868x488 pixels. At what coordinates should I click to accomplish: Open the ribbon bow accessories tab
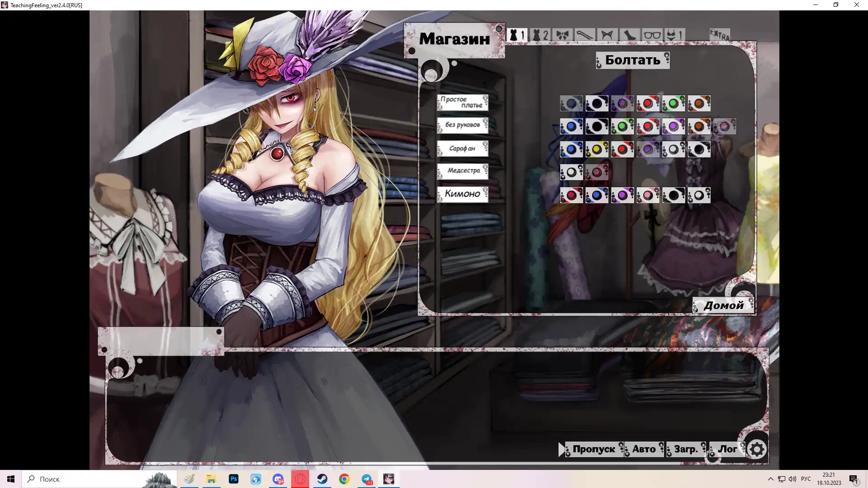(562, 35)
